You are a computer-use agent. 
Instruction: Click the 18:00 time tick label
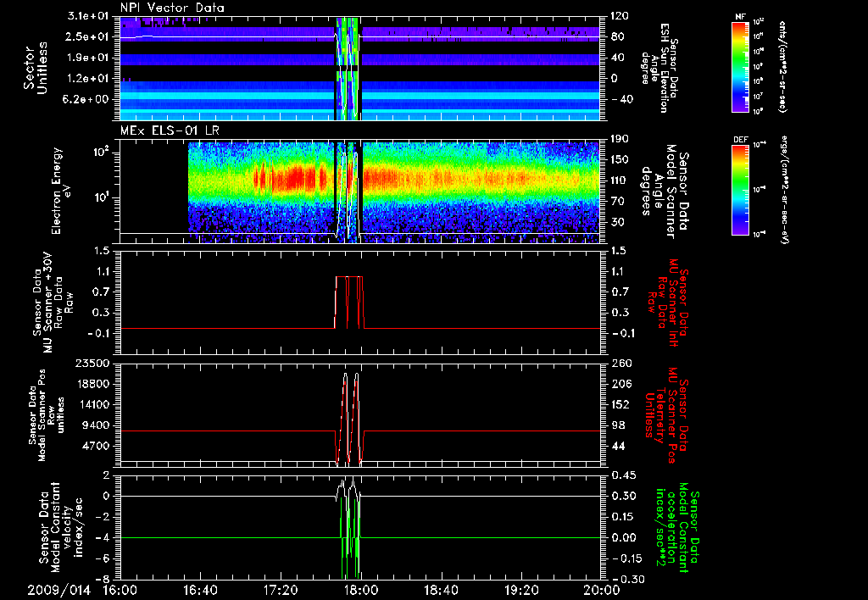pos(361,590)
